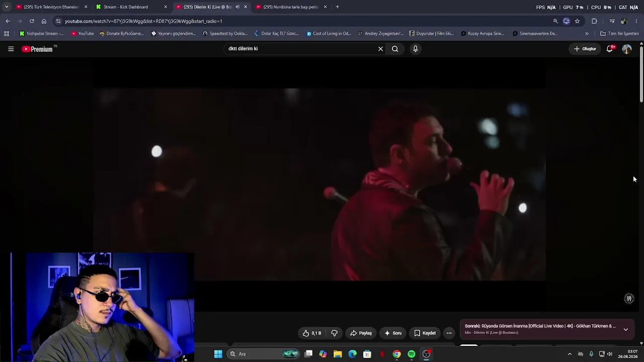This screenshot has height=362, width=644.
Task: Open Netflix from the taskbar
Action: pos(382,354)
